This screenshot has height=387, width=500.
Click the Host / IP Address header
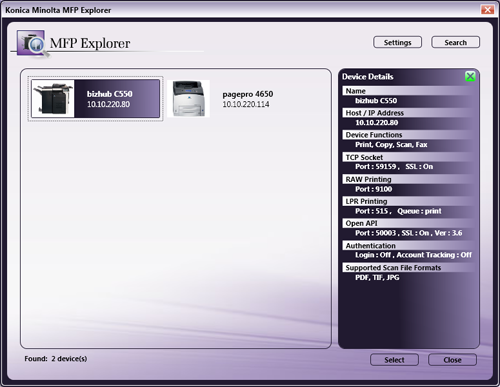408,113
